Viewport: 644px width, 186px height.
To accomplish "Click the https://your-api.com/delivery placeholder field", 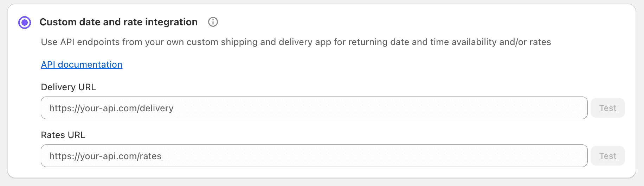I will click(314, 108).
